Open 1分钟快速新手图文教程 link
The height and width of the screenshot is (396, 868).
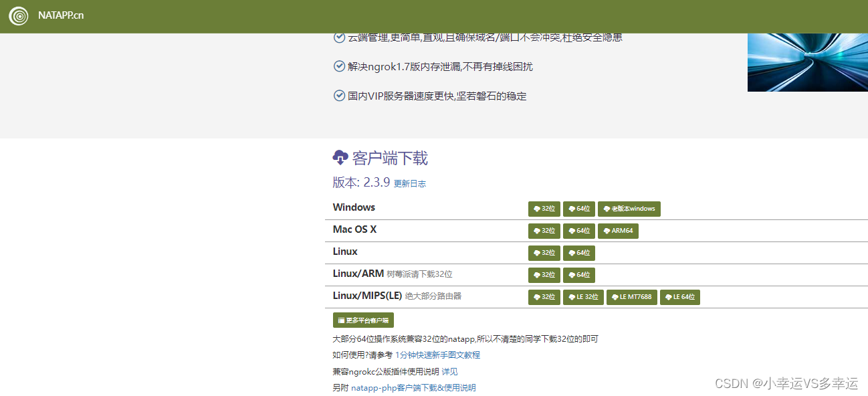(x=437, y=355)
